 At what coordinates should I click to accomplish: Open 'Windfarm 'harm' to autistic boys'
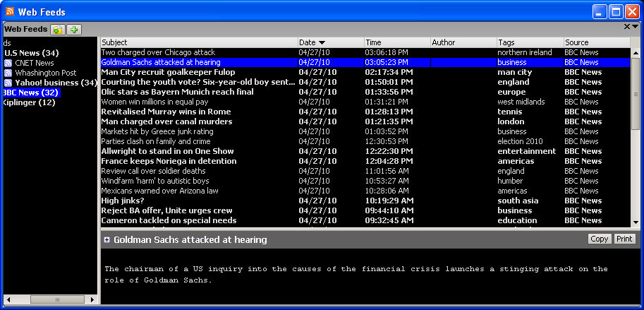click(x=155, y=181)
